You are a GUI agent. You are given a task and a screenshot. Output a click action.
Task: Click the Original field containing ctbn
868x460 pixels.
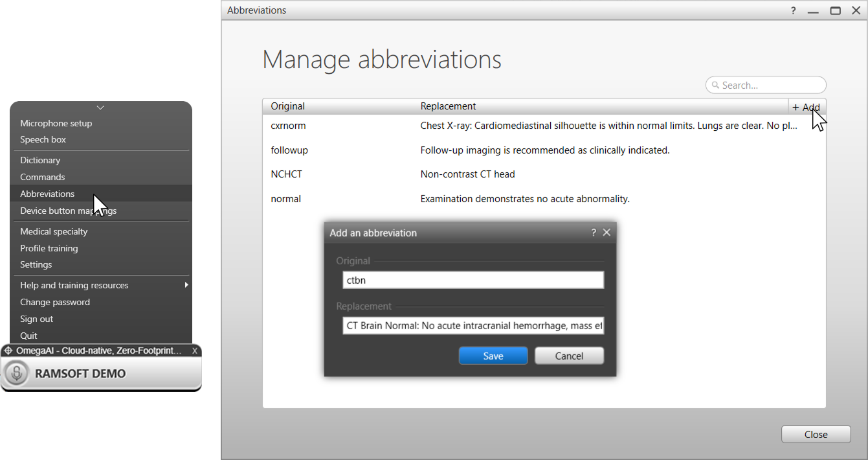(x=473, y=280)
